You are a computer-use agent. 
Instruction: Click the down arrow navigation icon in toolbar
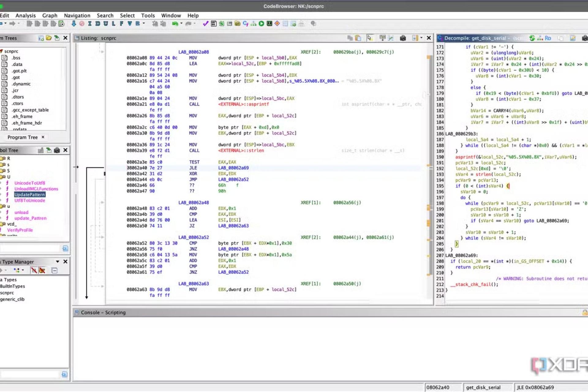(74, 24)
